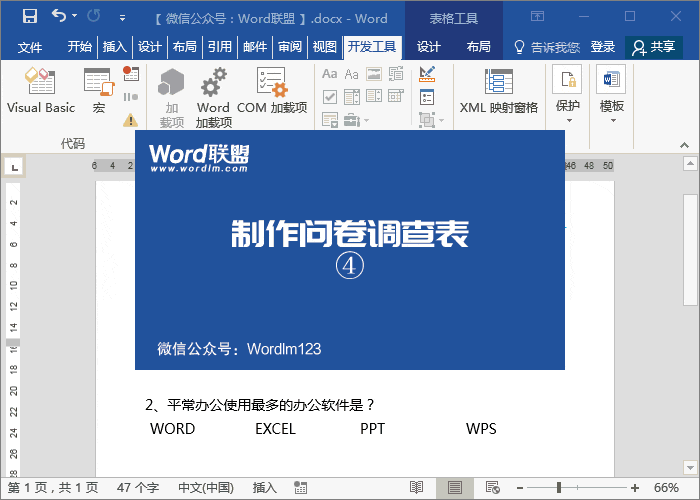The height and width of the screenshot is (500, 700).
Task: Click the vertical scrollbar thumb
Action: pyautogui.click(x=690, y=250)
